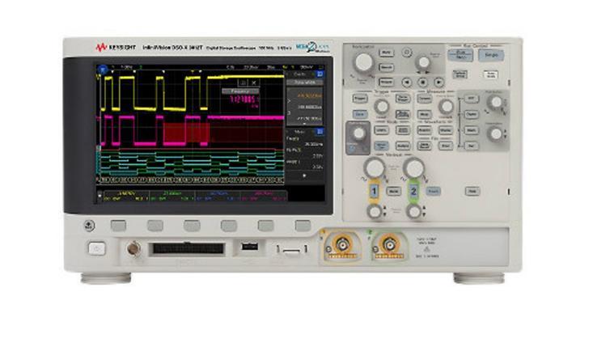Expand the sidebar with the down arrow below Meas
Viewport: 593px width, 364px height.
point(304,176)
